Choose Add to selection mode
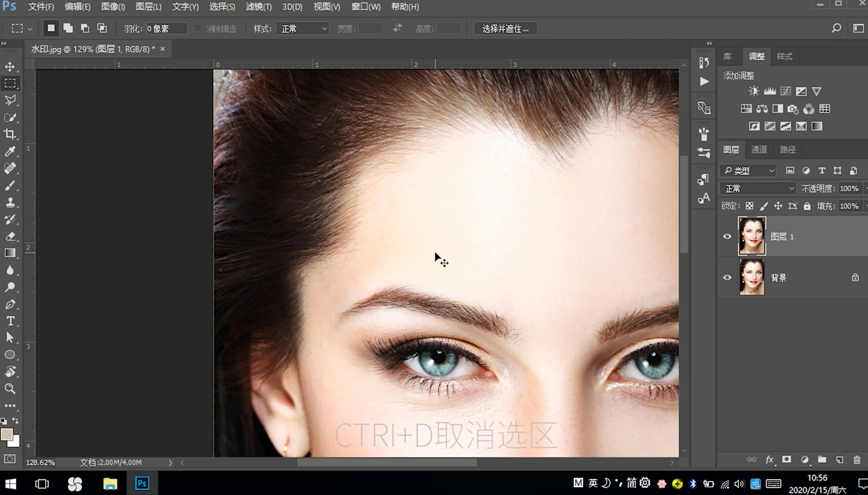 [x=67, y=29]
